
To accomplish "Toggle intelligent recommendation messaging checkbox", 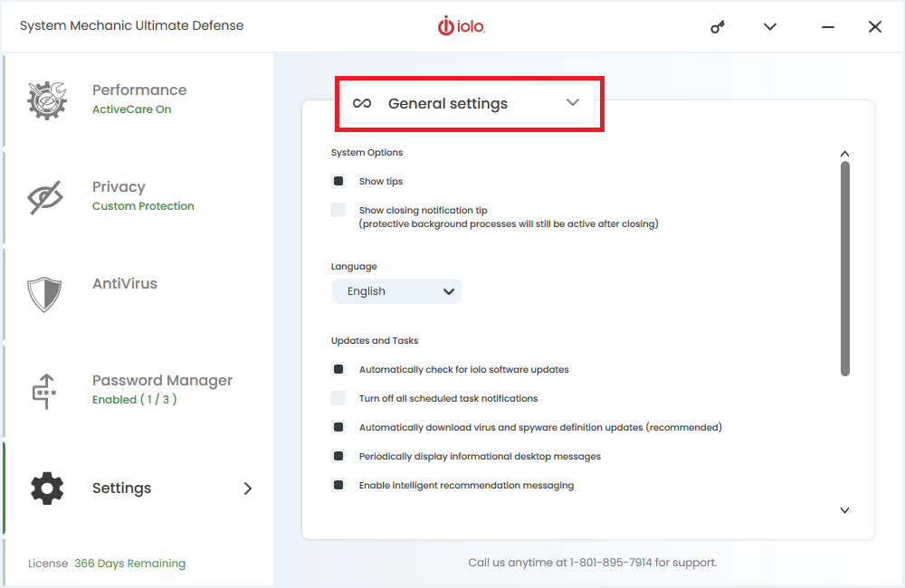I will 338,485.
